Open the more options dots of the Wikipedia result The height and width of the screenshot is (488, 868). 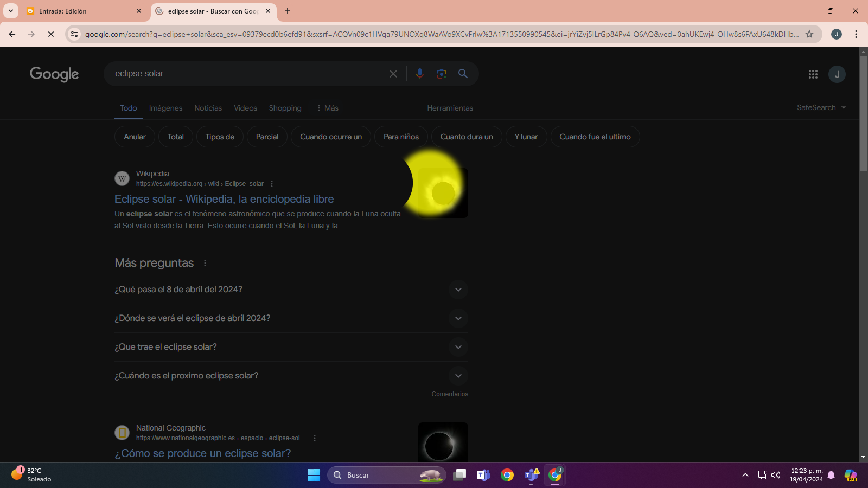272,184
